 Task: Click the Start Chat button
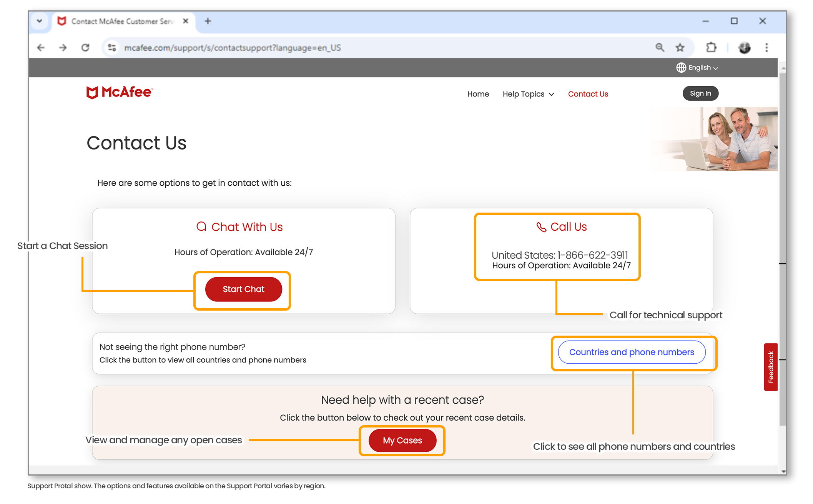tap(243, 289)
